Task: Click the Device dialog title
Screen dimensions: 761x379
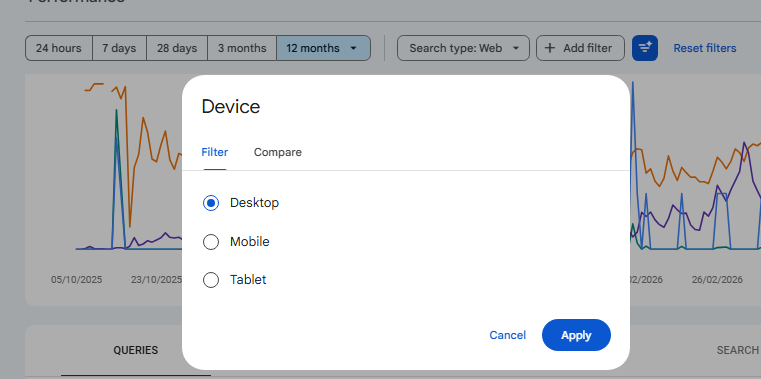Action: point(231,107)
